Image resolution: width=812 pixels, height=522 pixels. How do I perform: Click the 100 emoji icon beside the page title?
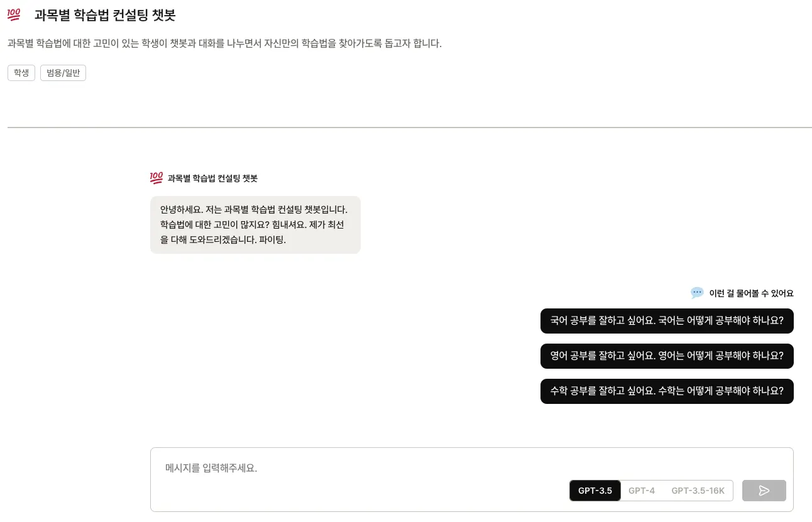point(14,15)
